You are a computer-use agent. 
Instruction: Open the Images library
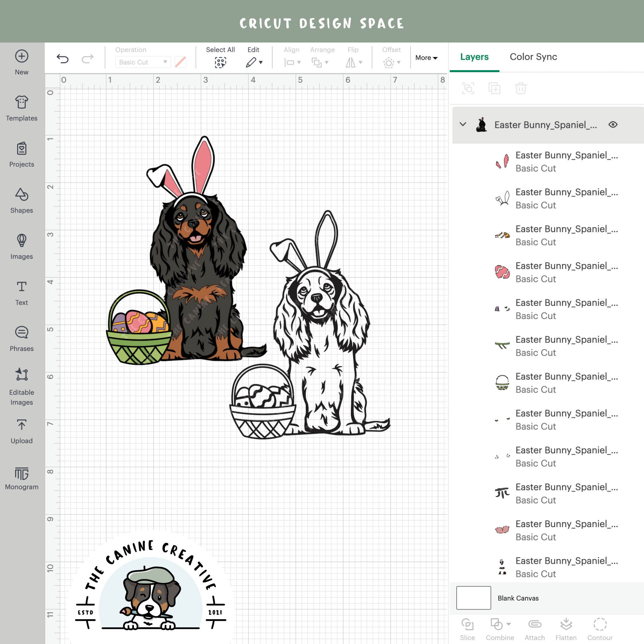pos(21,245)
